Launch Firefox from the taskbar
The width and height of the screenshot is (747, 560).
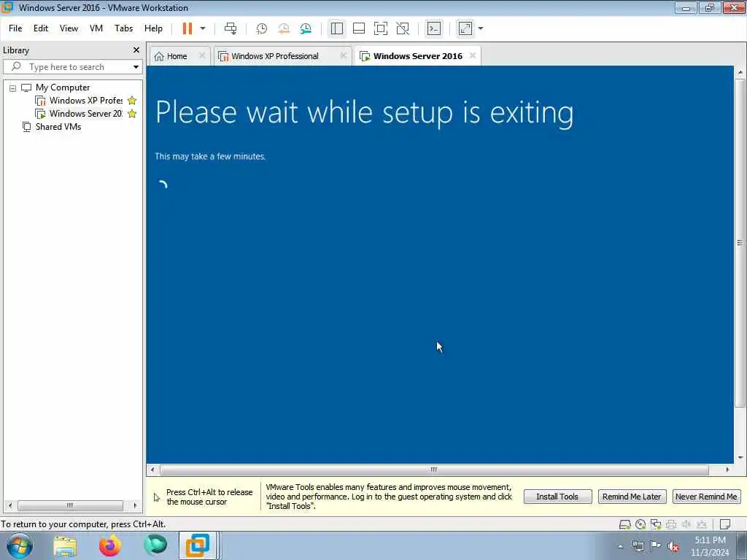click(110, 545)
